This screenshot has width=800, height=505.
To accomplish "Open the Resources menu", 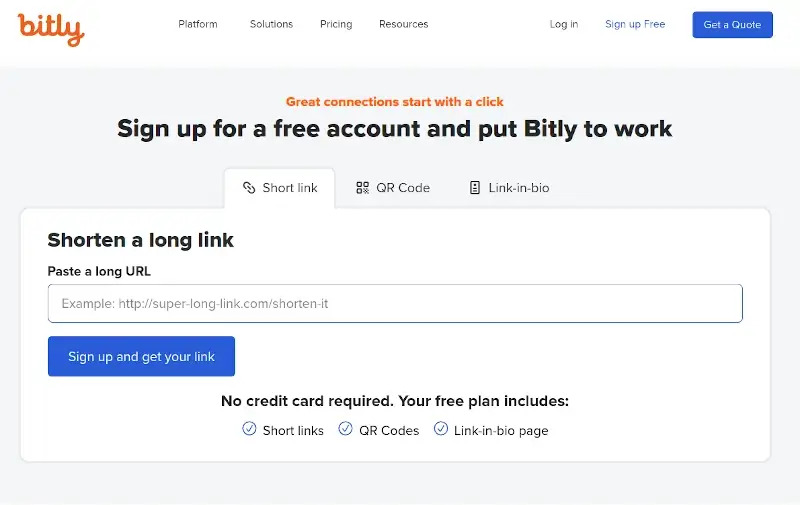I will tap(404, 24).
